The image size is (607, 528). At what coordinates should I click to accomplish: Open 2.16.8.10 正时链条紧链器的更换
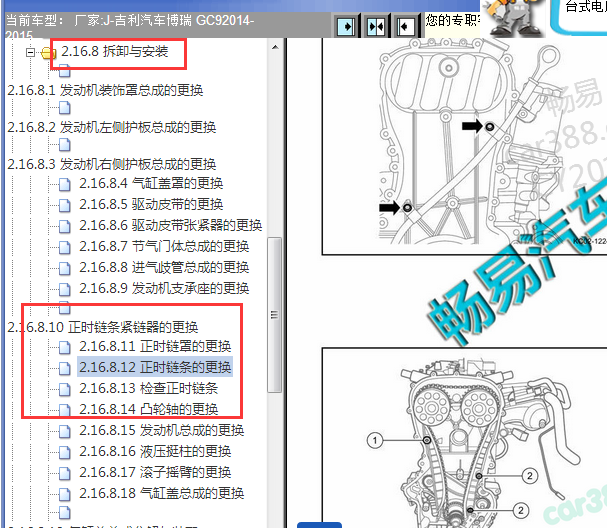[x=103, y=327]
